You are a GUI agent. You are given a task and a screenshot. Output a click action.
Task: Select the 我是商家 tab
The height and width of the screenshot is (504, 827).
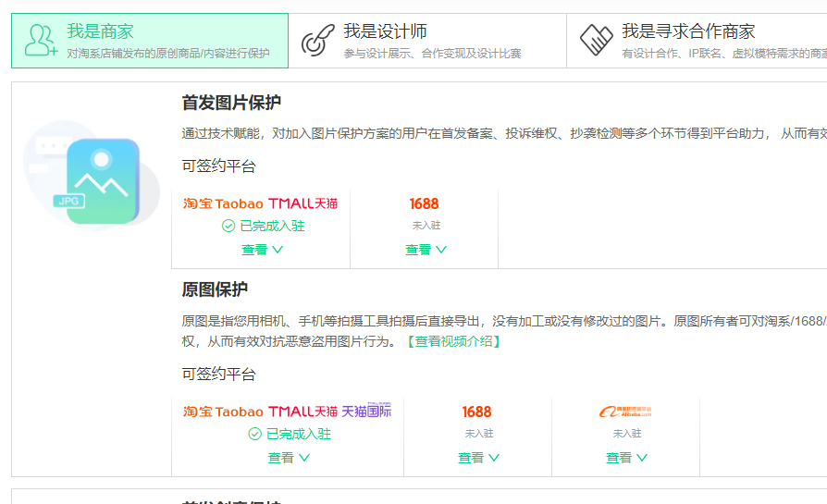[x=150, y=41]
